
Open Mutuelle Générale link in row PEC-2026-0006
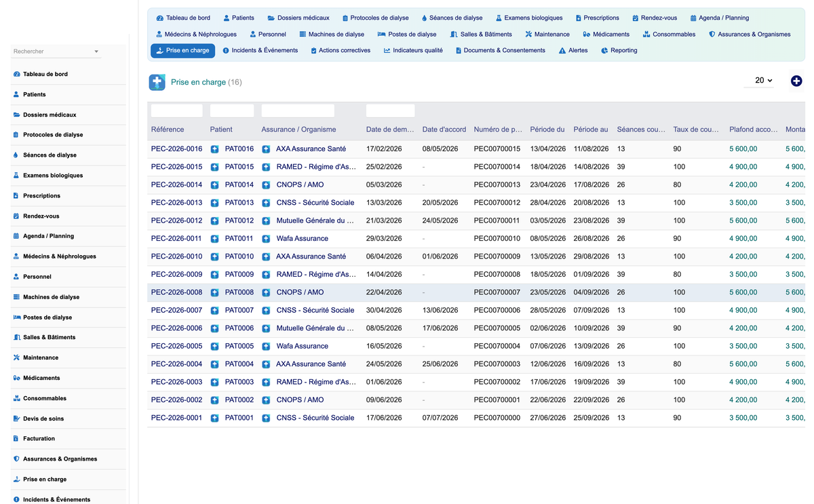pos(315,328)
